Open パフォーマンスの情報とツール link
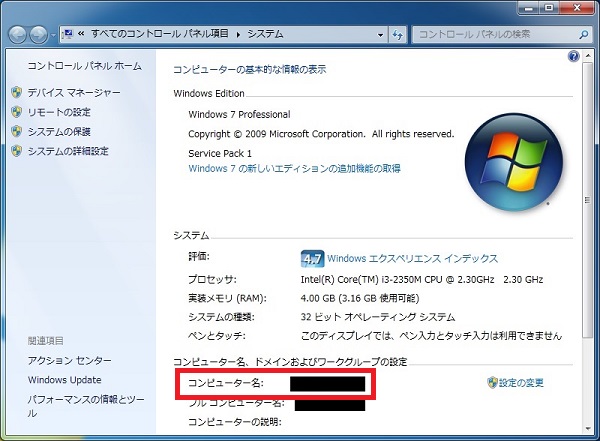The height and width of the screenshot is (441, 600). click(86, 406)
